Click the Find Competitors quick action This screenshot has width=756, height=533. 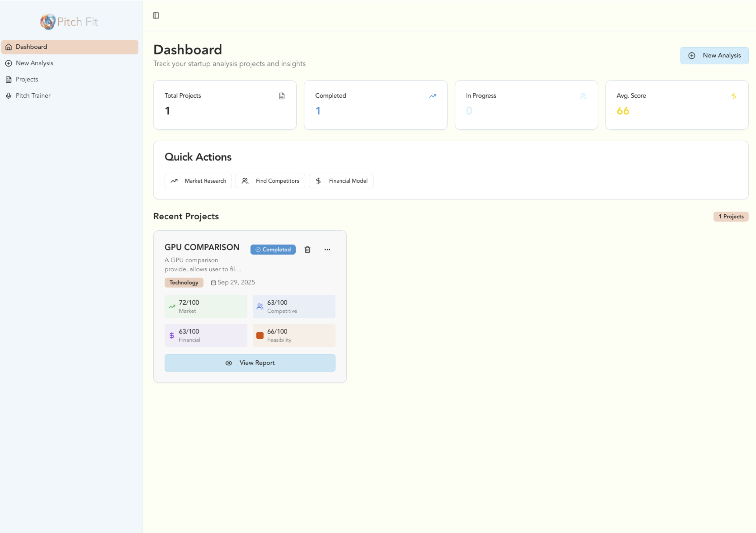(x=270, y=181)
